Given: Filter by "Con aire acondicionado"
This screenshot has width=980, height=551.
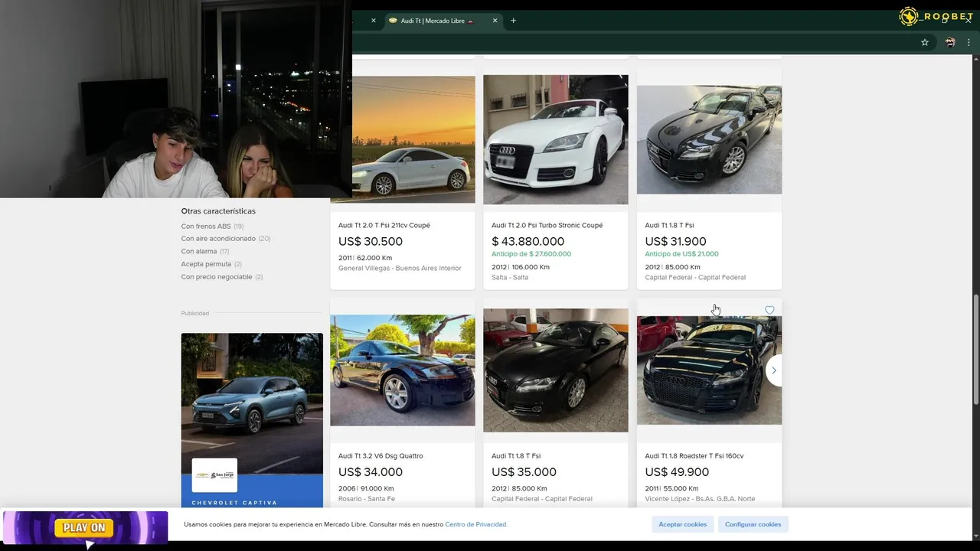Looking at the screenshot, I should pyautogui.click(x=218, y=239).
